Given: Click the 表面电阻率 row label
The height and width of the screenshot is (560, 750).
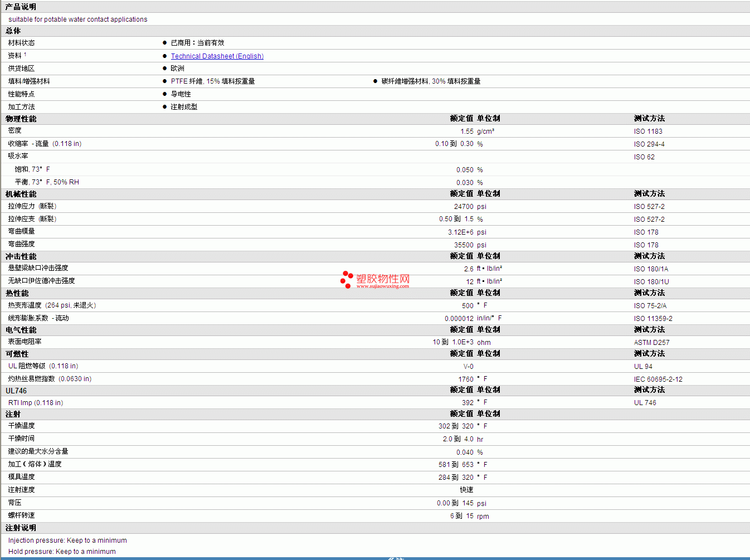Looking at the screenshot, I should tap(25, 342).
